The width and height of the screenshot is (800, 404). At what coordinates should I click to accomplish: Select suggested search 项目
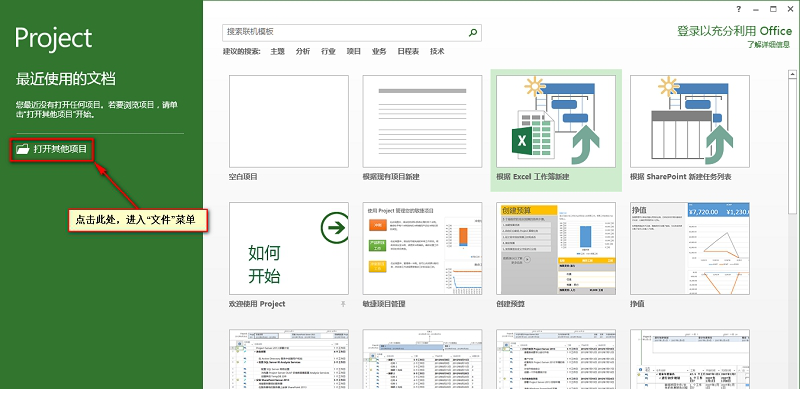point(354,52)
